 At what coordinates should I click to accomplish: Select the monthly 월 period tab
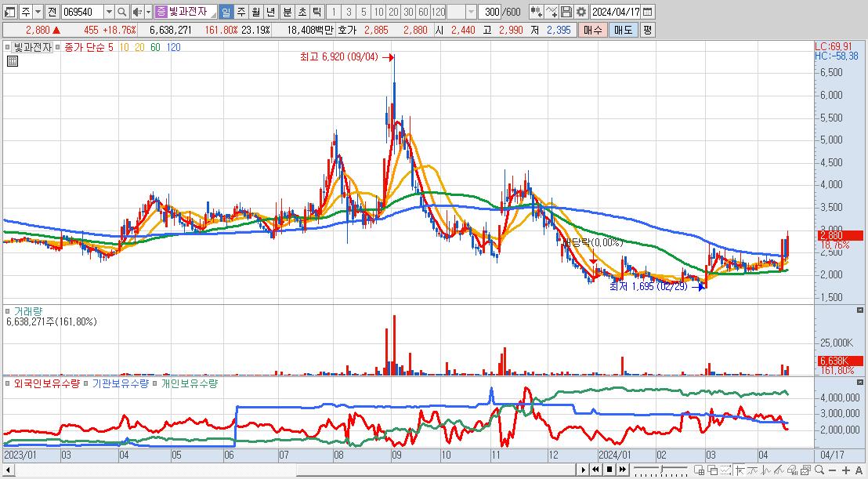click(x=255, y=12)
